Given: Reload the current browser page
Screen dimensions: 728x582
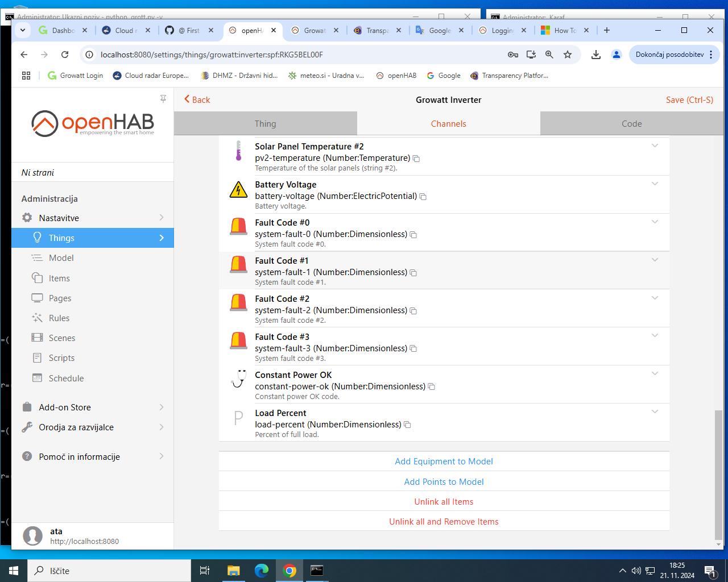Looking at the screenshot, I should [65, 55].
